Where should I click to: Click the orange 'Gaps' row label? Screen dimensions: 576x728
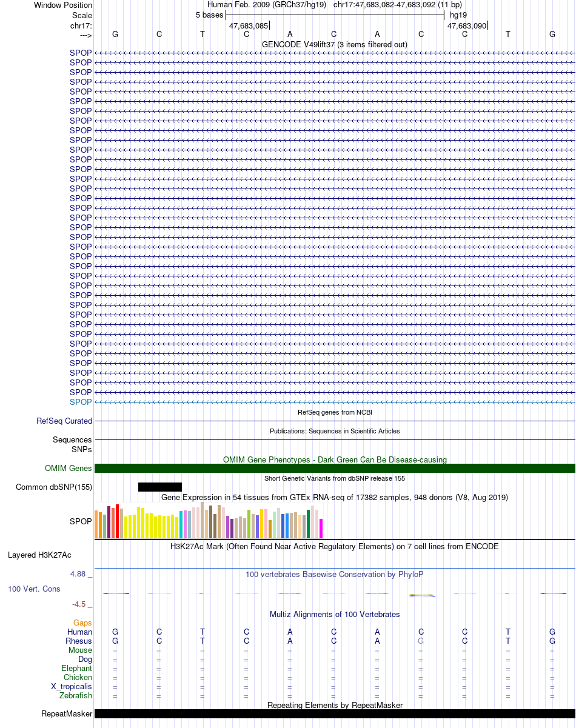[x=82, y=623]
